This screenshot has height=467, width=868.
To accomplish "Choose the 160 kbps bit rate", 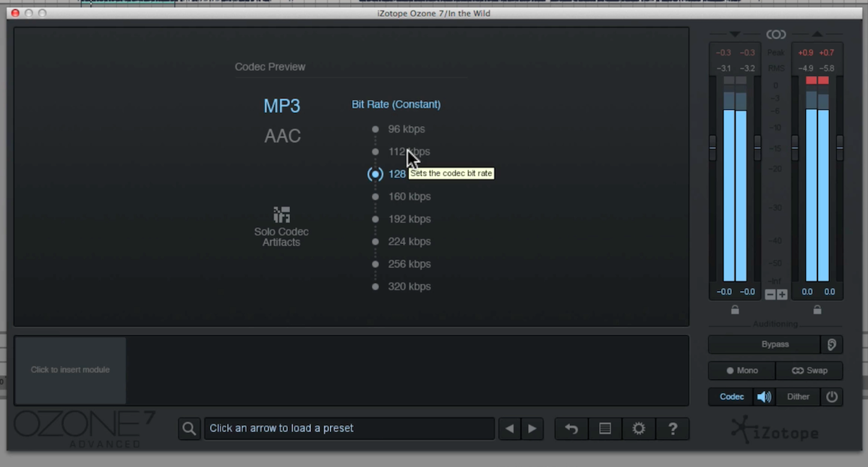I will pos(409,196).
